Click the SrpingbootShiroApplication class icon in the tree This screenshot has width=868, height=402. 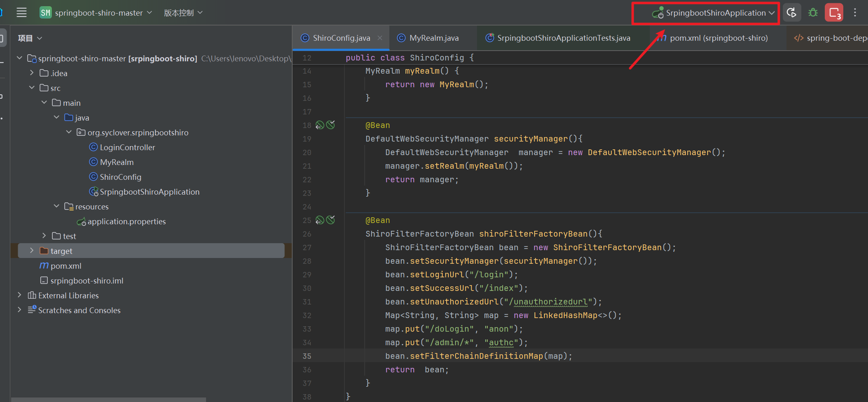[x=94, y=192]
